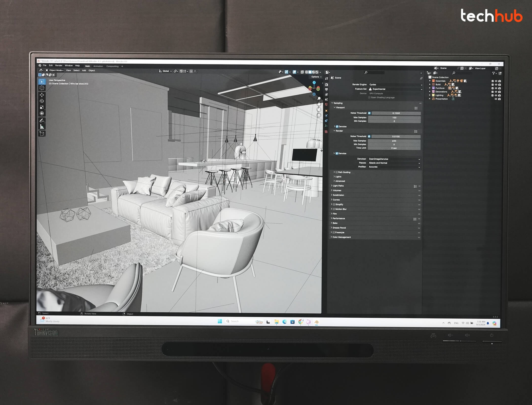Hide the Furniture collection in viewport
The height and width of the screenshot is (405, 532).
[496, 88]
